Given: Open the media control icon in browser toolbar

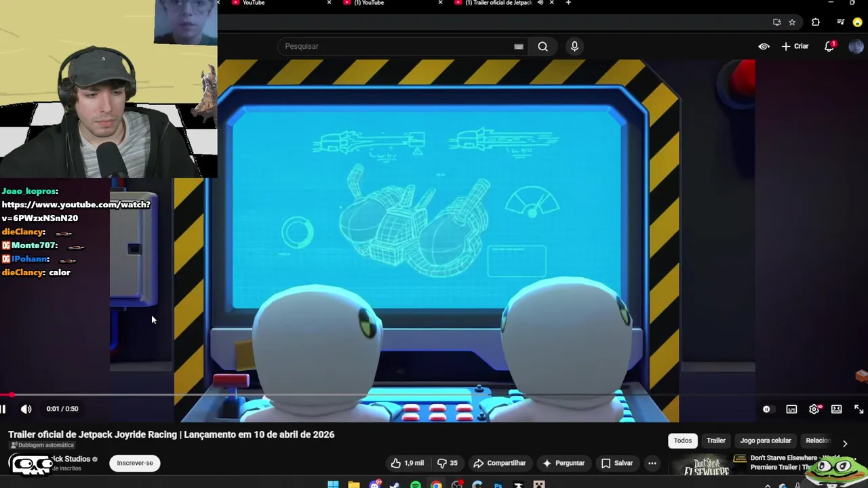Looking at the screenshot, I should coord(840,22).
